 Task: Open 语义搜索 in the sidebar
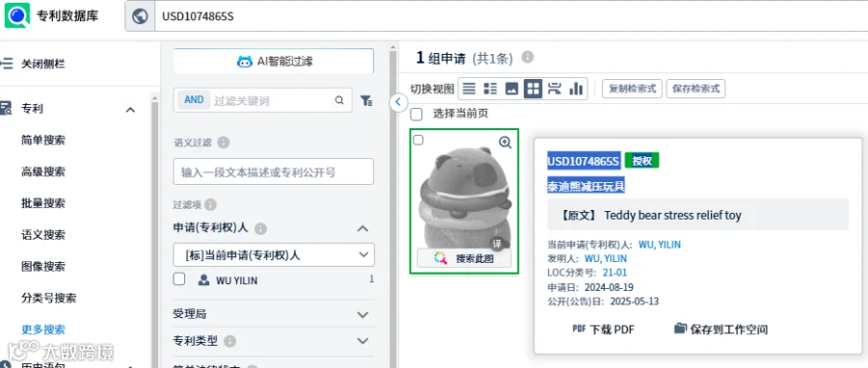(x=43, y=235)
